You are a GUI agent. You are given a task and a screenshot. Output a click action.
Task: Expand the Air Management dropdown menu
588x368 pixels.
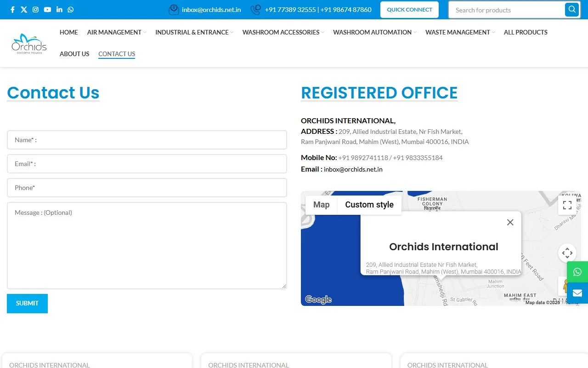tap(117, 32)
